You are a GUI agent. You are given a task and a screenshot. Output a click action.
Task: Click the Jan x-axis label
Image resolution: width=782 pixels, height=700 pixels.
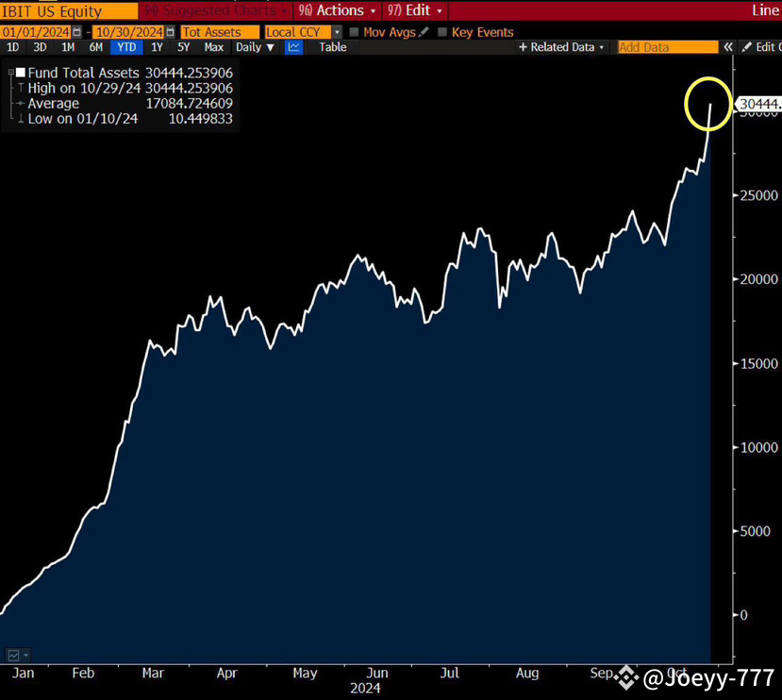click(x=24, y=673)
